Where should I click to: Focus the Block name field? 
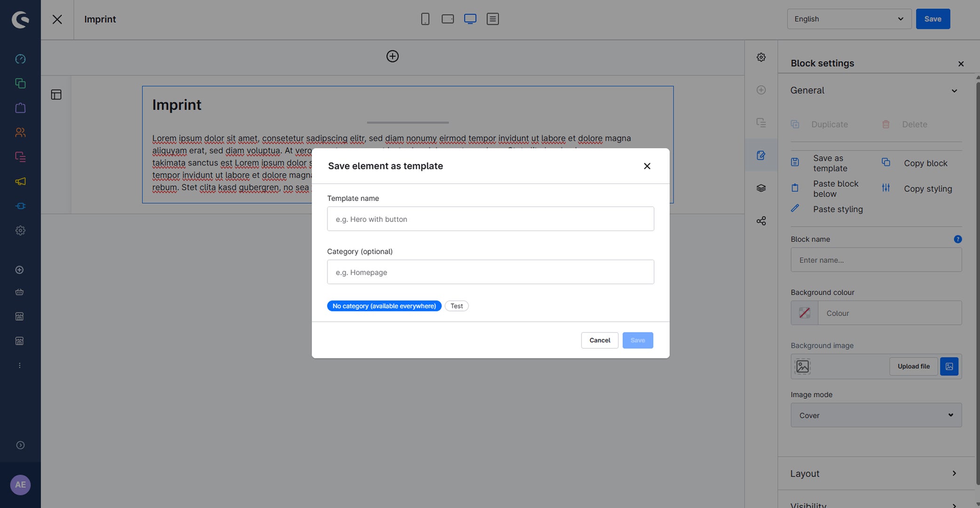(876, 260)
